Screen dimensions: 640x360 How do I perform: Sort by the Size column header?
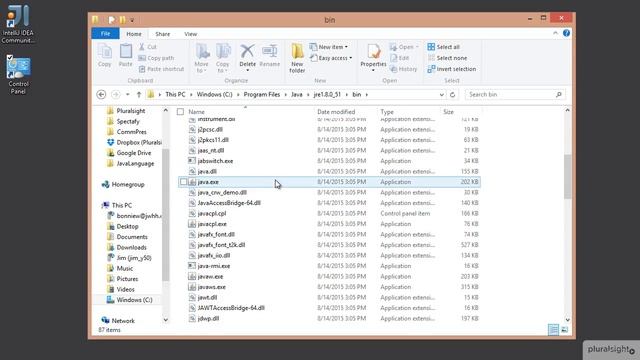pyautogui.click(x=448, y=111)
